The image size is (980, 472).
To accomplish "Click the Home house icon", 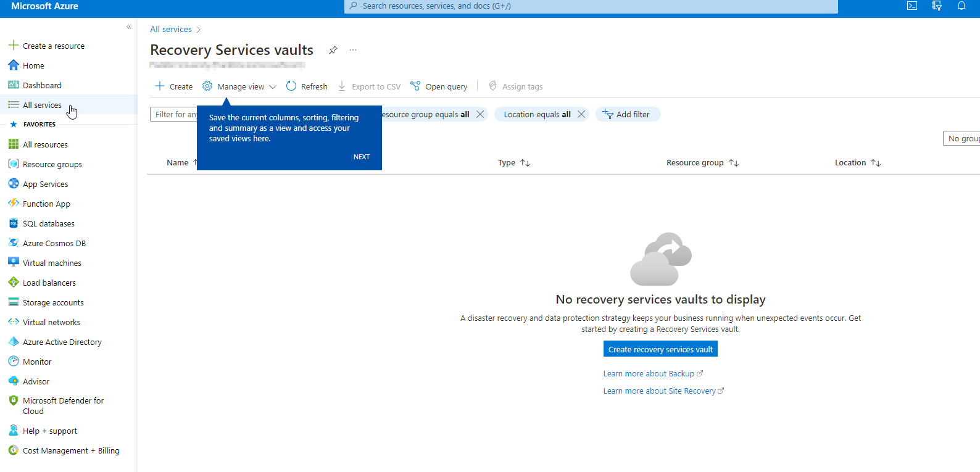I will coord(14,65).
